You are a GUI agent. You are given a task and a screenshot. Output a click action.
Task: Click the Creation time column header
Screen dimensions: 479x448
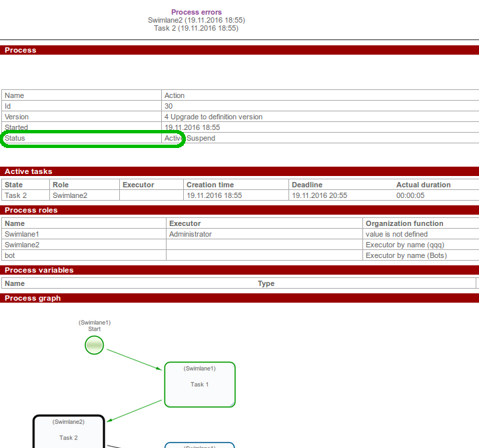pos(210,185)
